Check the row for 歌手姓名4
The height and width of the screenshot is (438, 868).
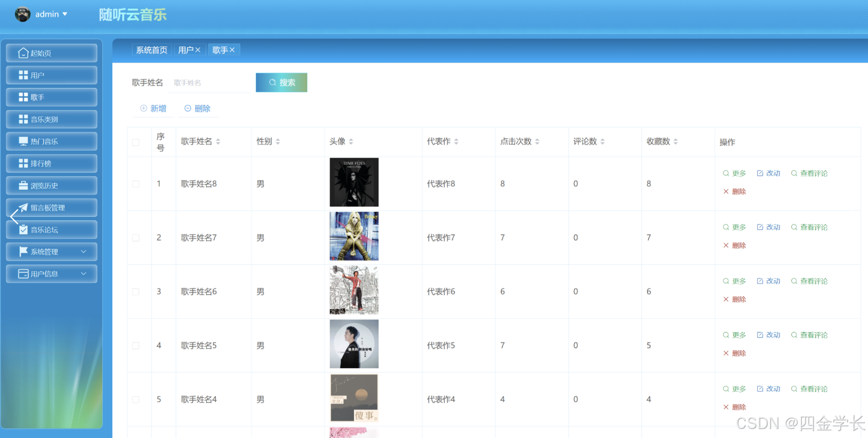tap(136, 399)
